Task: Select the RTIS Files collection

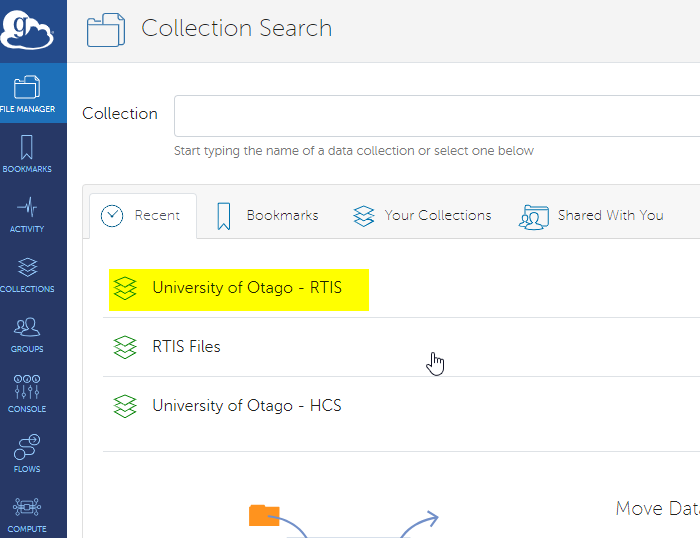Action: point(186,347)
